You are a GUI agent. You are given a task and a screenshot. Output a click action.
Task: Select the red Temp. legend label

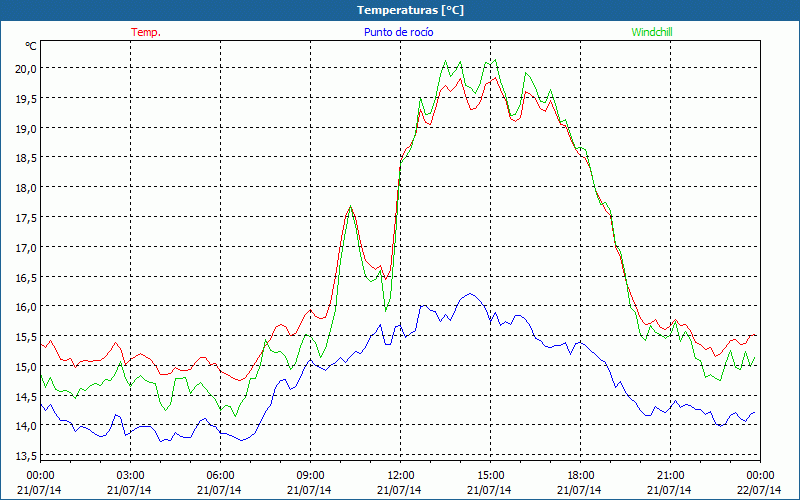146,32
